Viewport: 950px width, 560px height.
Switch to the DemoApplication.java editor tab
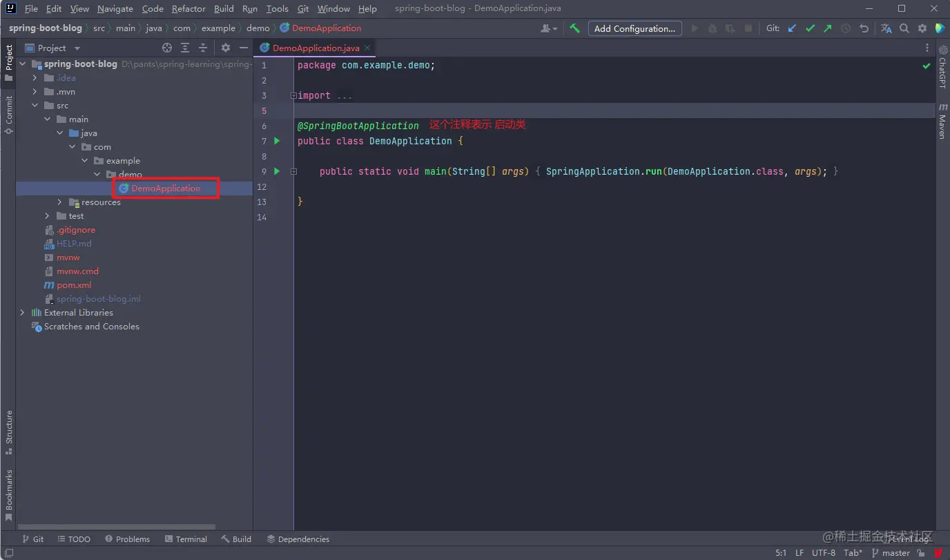coord(316,48)
